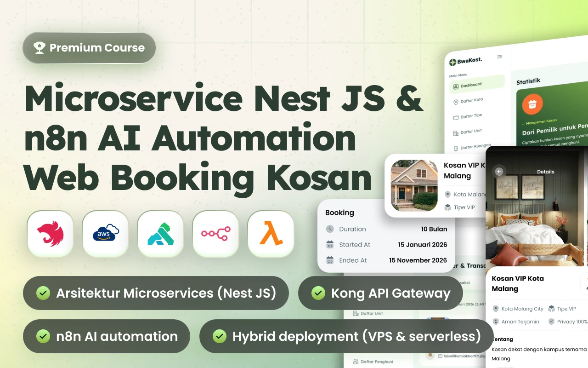Screen dimensions: 588x368
Task: Click the orange Manajemen Kosan box icon
Action: (x=531, y=104)
